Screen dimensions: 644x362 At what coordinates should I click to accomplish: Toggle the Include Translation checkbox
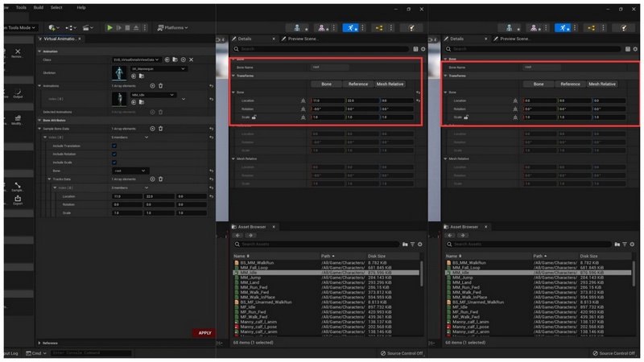pos(114,146)
